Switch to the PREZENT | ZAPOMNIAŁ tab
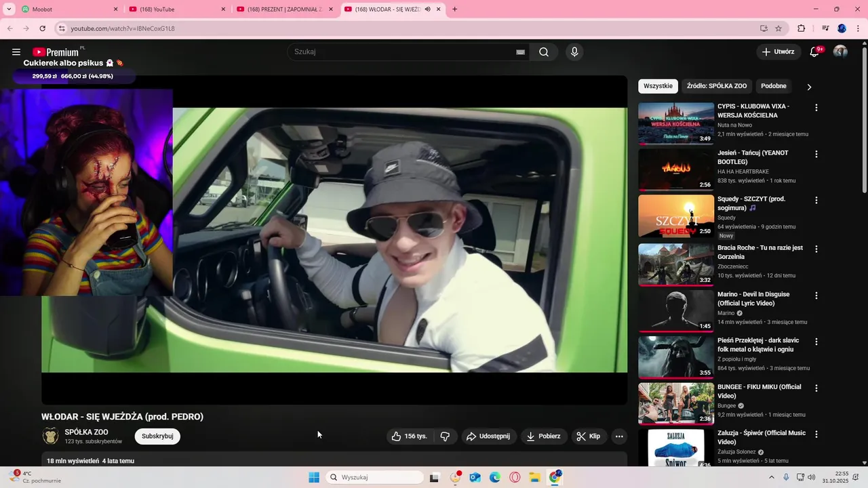This screenshot has height=488, width=868. tap(285, 9)
